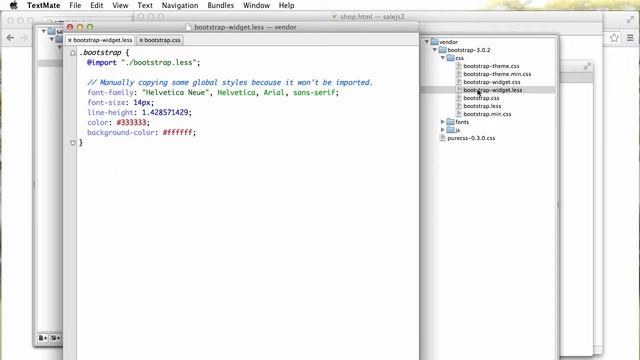Click new file button in background window
Screen dimensions: 640x360
click(42, 338)
